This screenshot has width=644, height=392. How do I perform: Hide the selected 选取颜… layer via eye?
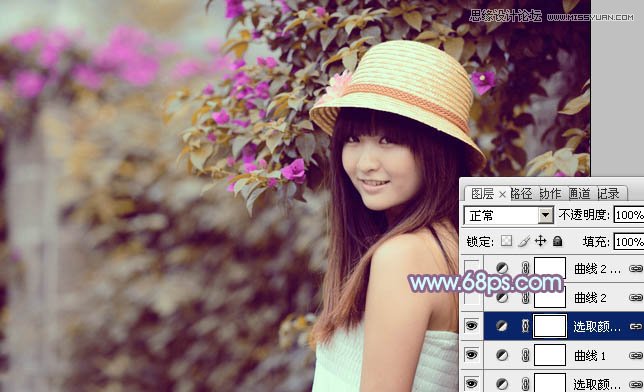(472, 326)
